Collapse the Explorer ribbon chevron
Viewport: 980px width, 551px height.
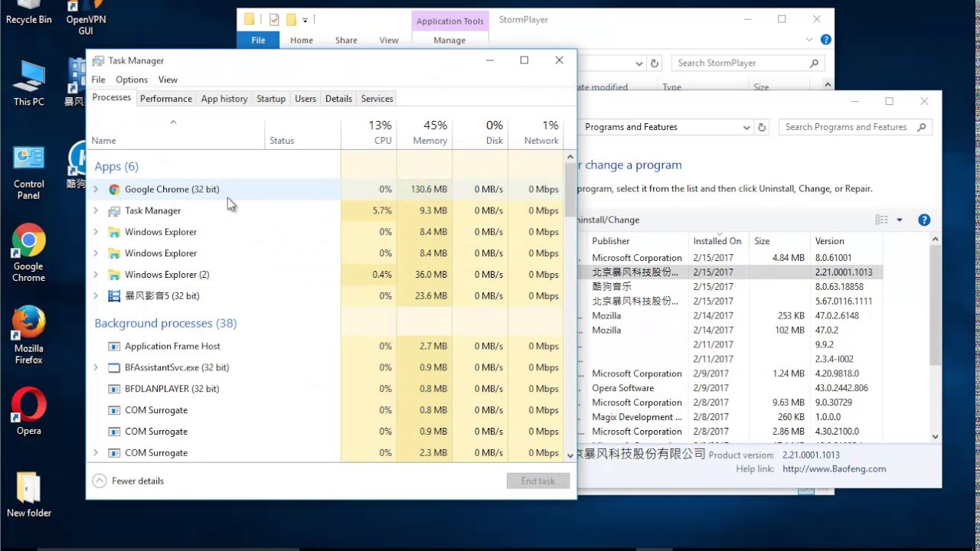pyautogui.click(x=809, y=40)
